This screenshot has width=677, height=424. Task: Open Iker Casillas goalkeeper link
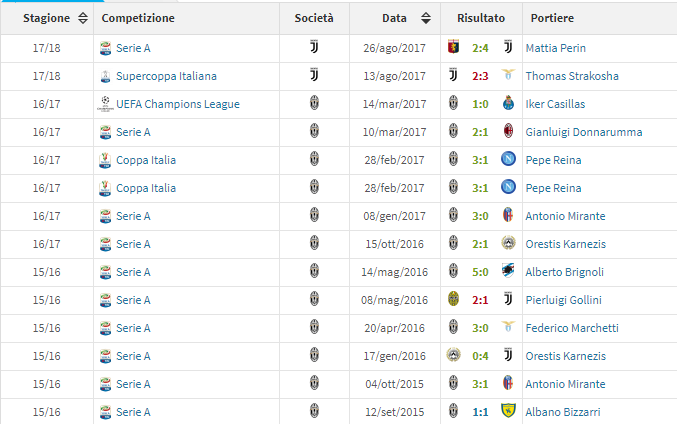(555, 104)
